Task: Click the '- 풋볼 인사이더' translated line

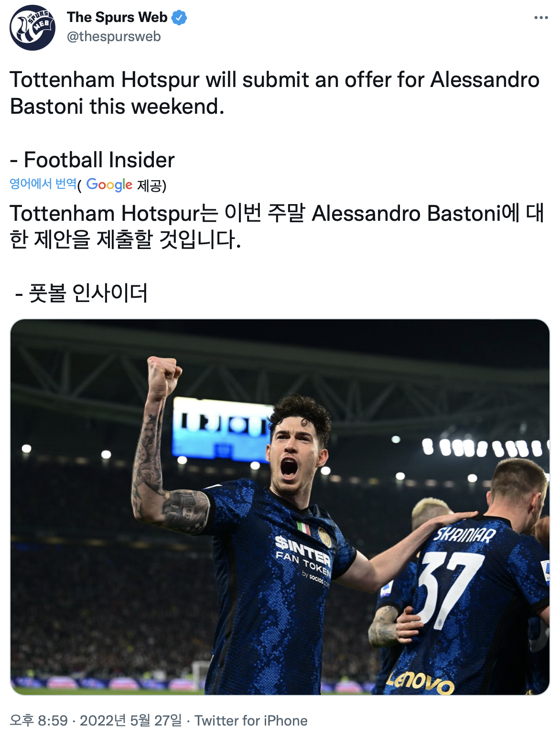Action: point(81,293)
